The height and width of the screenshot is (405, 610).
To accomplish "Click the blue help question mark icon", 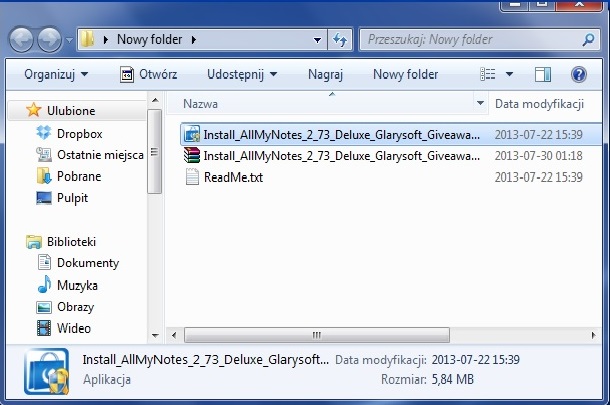I will click(x=578, y=74).
